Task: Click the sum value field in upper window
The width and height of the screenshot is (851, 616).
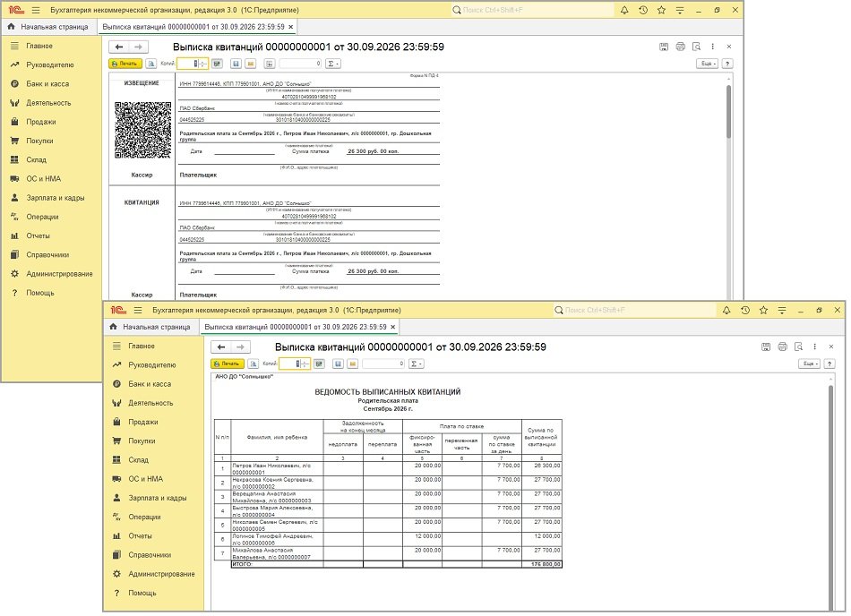Action: (301, 64)
